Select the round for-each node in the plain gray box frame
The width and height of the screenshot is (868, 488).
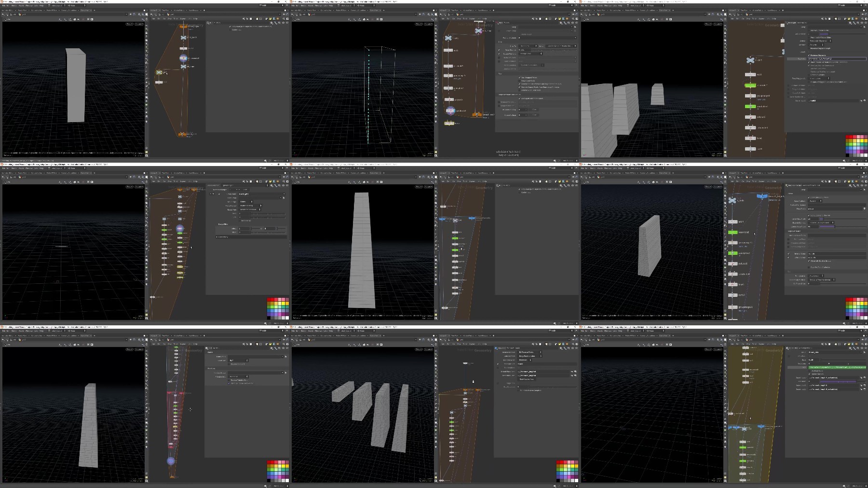tap(183, 58)
